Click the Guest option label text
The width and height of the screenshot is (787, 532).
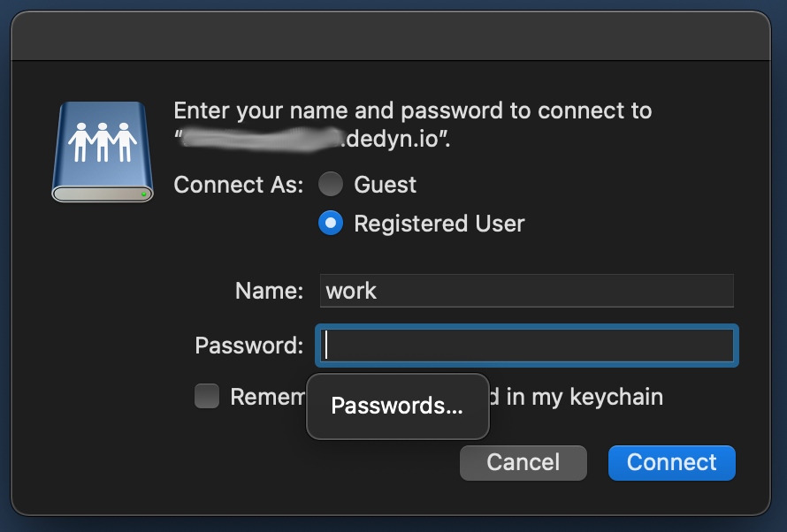coord(385,185)
